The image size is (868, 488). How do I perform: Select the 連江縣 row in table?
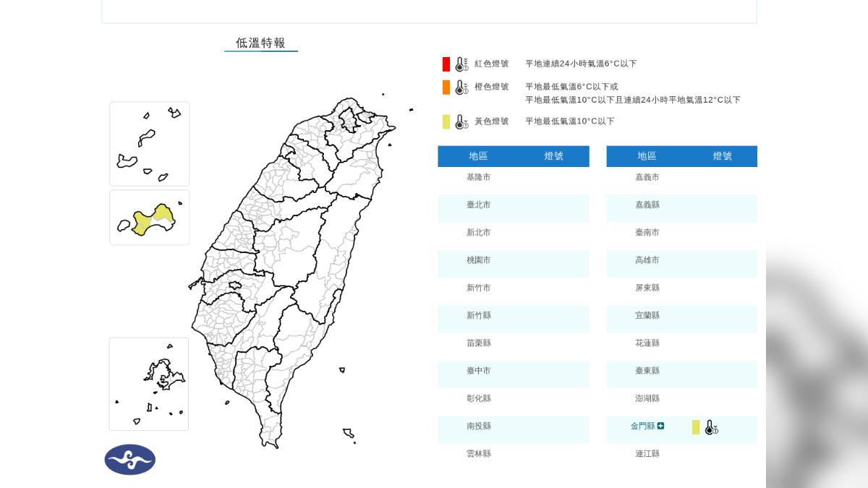(681, 454)
